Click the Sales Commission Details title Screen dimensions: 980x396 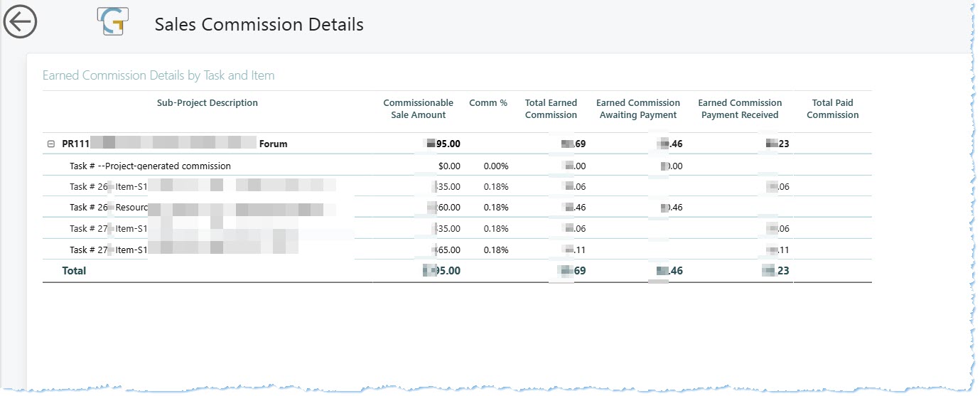point(259,24)
